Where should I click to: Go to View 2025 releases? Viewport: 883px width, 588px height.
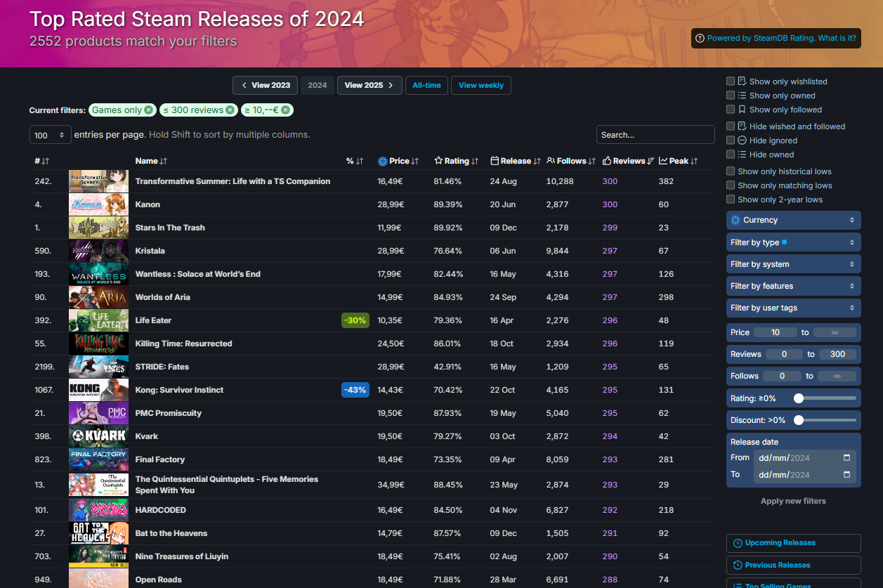coord(369,85)
